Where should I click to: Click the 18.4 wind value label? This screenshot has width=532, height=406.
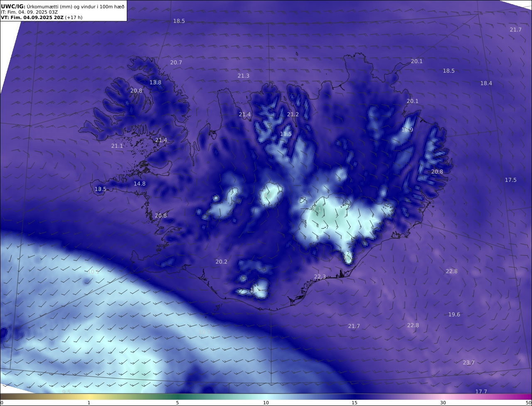(x=486, y=83)
